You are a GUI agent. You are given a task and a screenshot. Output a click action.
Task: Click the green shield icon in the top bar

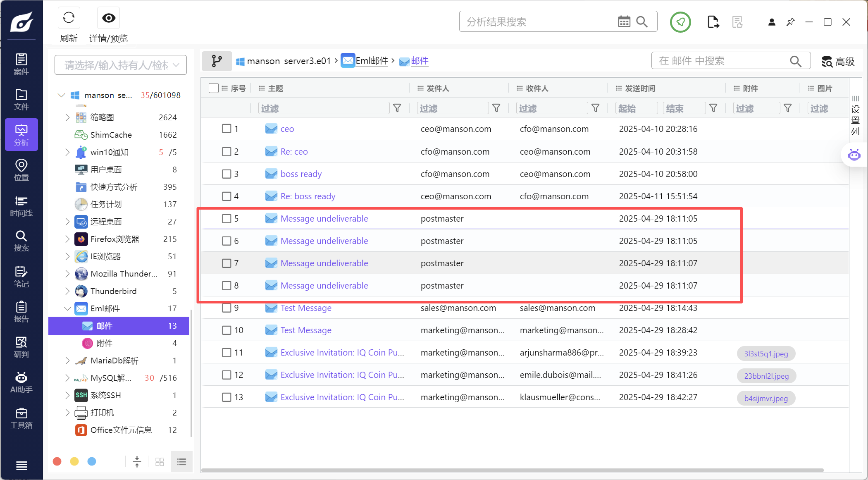tap(680, 22)
